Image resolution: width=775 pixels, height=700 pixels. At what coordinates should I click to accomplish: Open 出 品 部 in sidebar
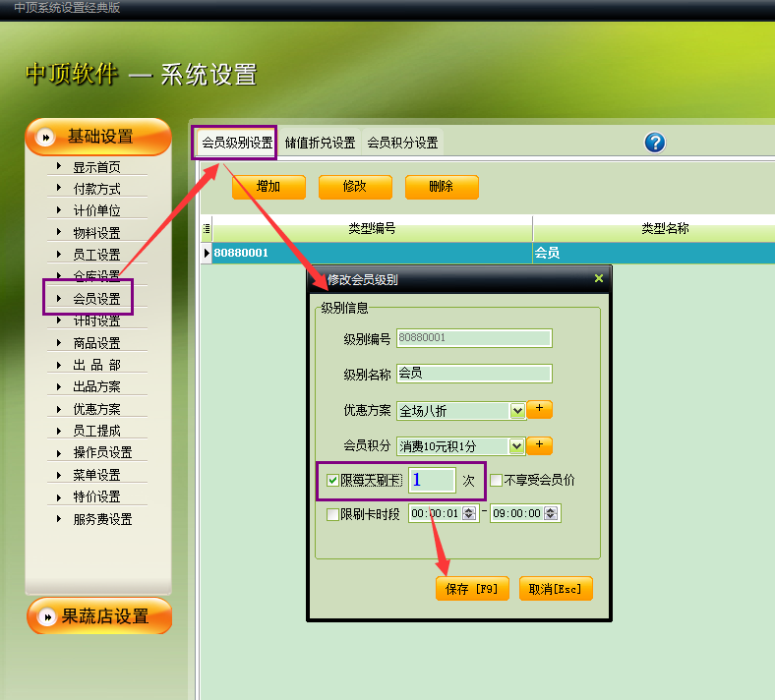click(x=96, y=365)
